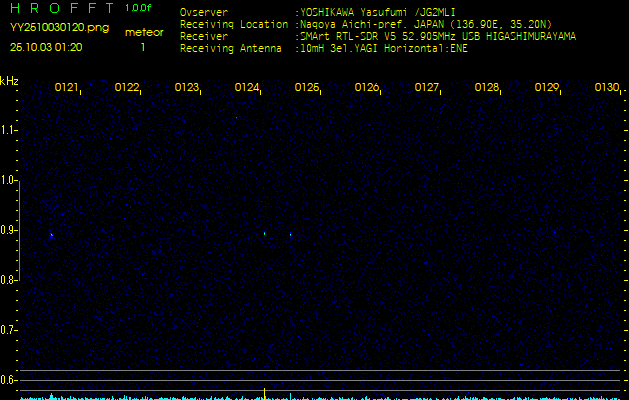Screen dimensions: 629x400
Task: Click the 0128 time marker
Action: pos(487,87)
